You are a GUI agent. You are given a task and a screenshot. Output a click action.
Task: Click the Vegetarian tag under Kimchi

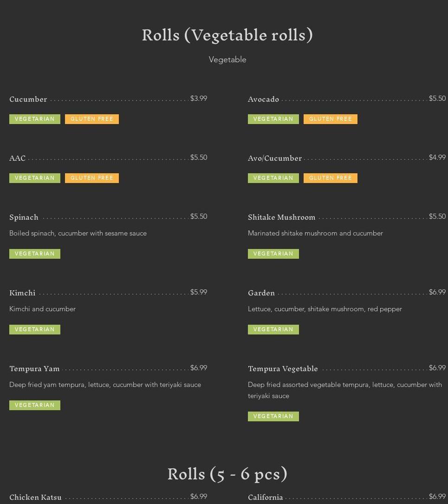[x=35, y=329]
